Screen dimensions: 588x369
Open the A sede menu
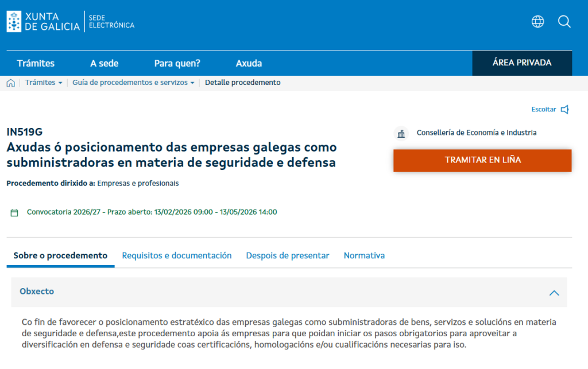point(105,63)
